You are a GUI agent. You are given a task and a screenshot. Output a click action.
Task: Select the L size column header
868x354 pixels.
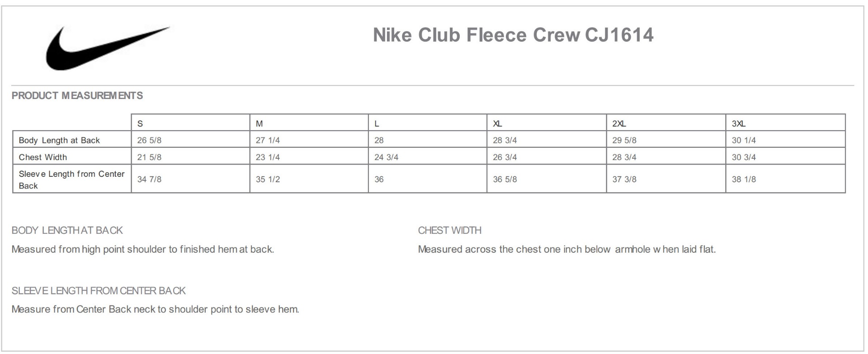[x=377, y=123]
